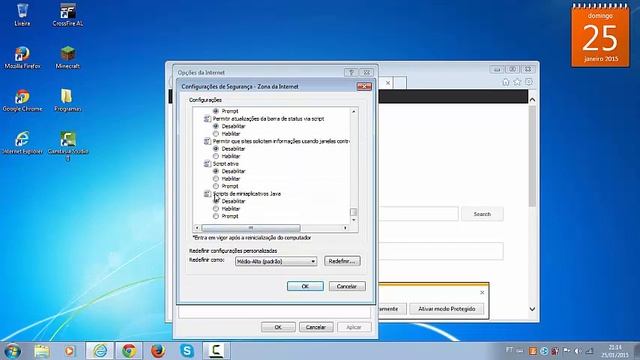
Task: Click the settings list scroll-down arrow
Action: [x=353, y=220]
